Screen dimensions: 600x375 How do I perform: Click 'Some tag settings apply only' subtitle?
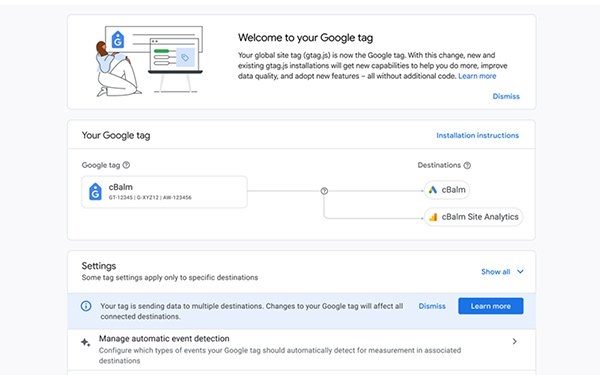point(170,277)
